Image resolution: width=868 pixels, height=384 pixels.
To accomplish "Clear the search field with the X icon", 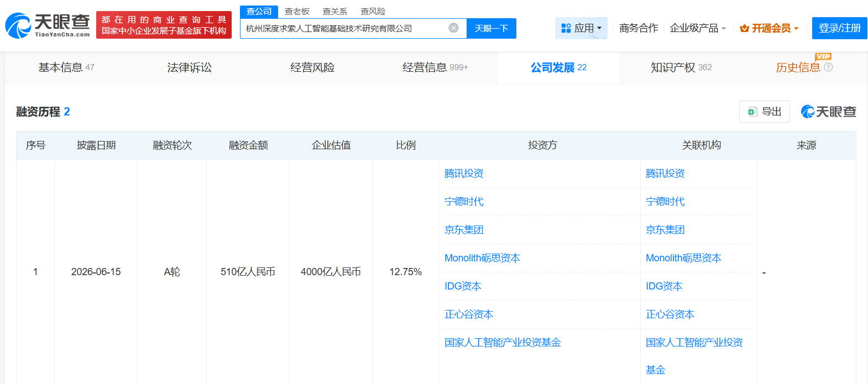I will (453, 28).
